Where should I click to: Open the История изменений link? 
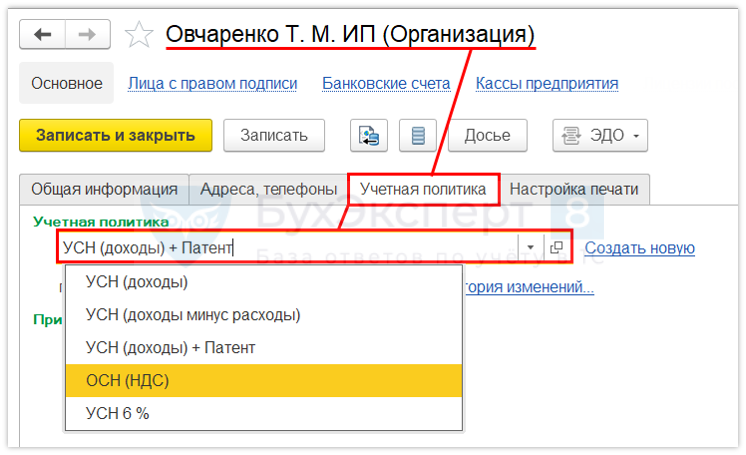(530, 287)
